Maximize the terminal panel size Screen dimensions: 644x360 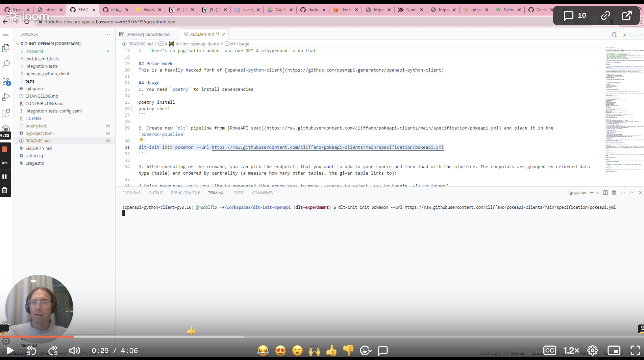(632, 193)
